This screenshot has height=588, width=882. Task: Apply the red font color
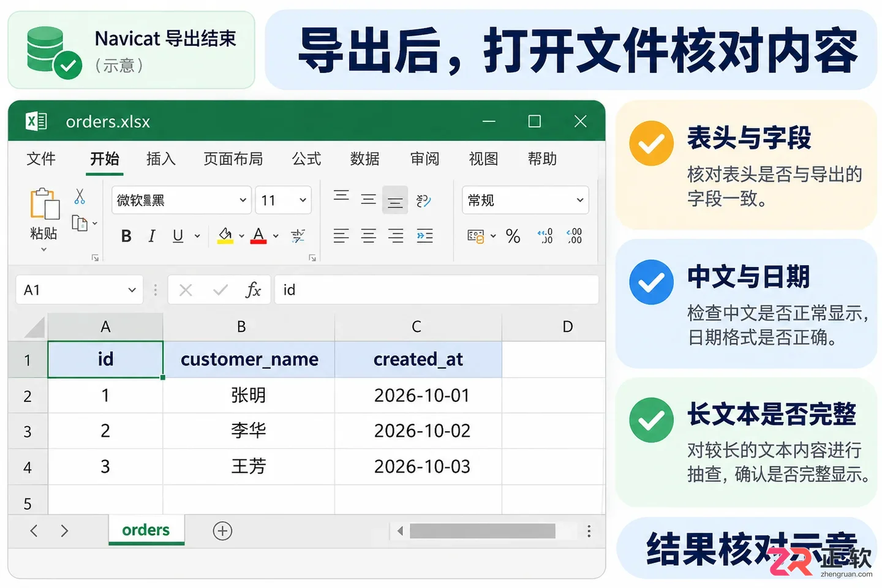click(258, 236)
